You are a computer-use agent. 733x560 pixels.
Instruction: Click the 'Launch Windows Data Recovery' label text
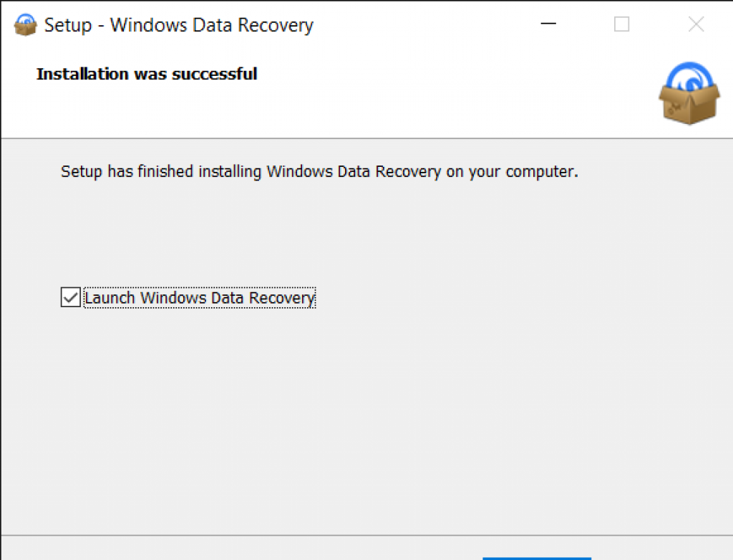[x=200, y=297]
